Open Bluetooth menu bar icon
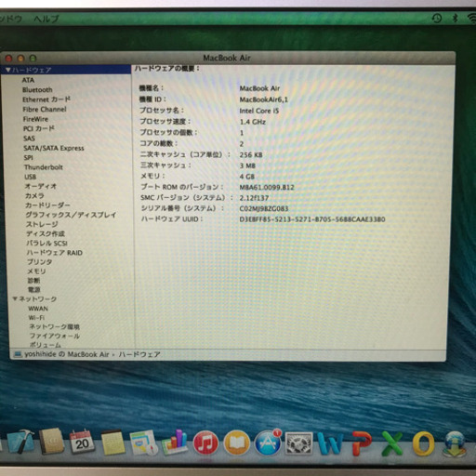 pos(455,18)
